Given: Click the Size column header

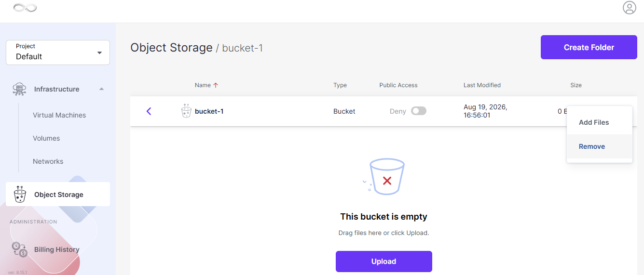Looking at the screenshot, I should tap(576, 85).
